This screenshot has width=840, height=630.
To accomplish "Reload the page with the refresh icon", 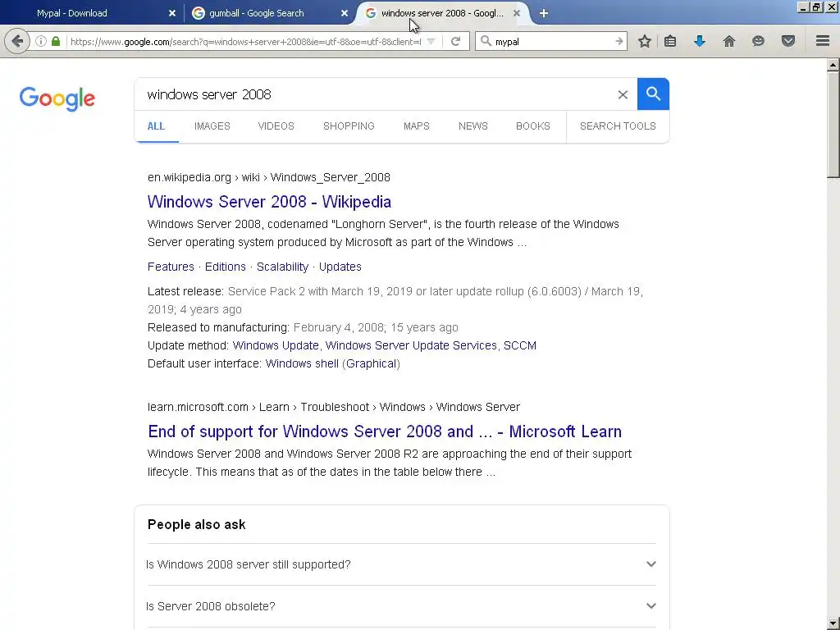I will tap(455, 41).
